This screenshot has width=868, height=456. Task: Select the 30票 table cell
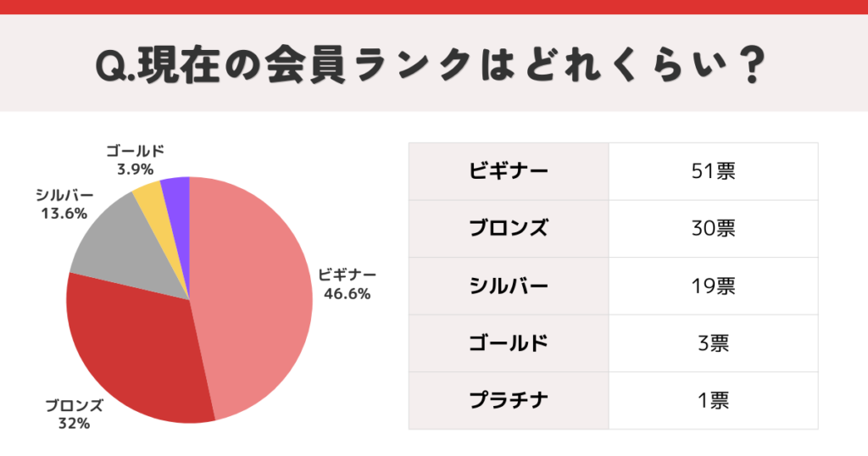point(713,228)
